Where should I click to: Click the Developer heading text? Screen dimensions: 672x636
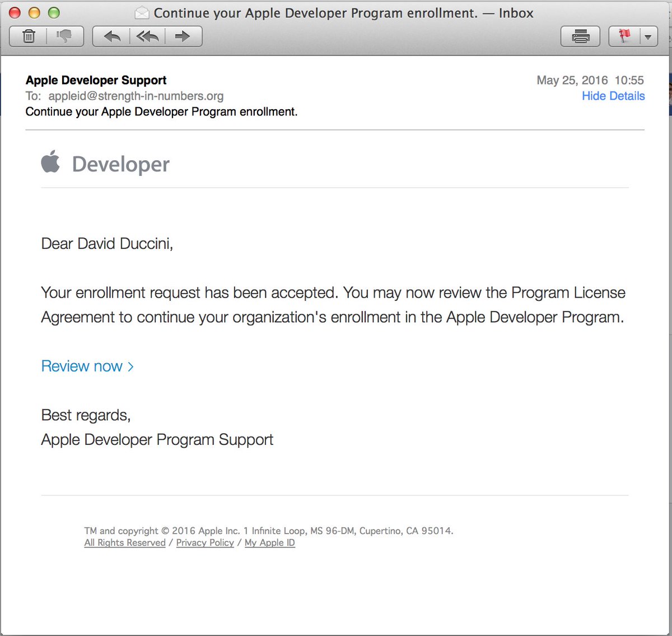coord(120,164)
